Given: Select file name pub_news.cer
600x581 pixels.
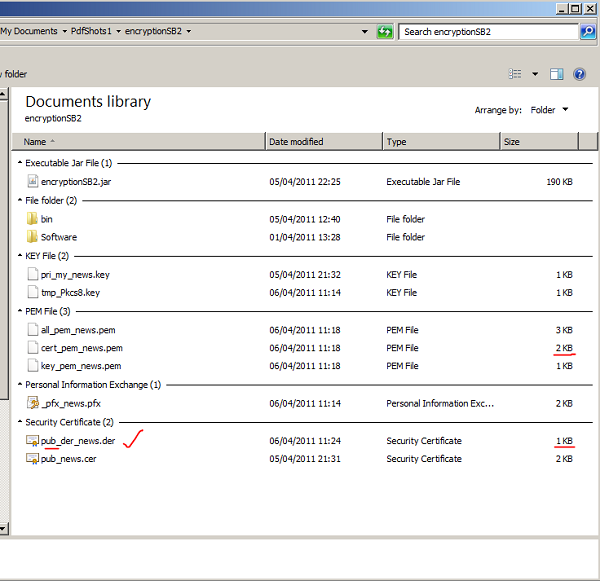Looking at the screenshot, I should click(68, 459).
